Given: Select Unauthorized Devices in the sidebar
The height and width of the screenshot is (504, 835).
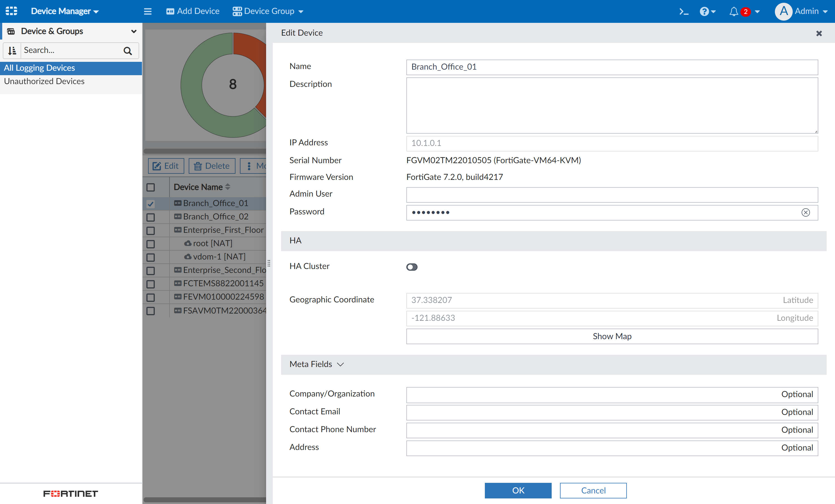Looking at the screenshot, I should (x=44, y=81).
